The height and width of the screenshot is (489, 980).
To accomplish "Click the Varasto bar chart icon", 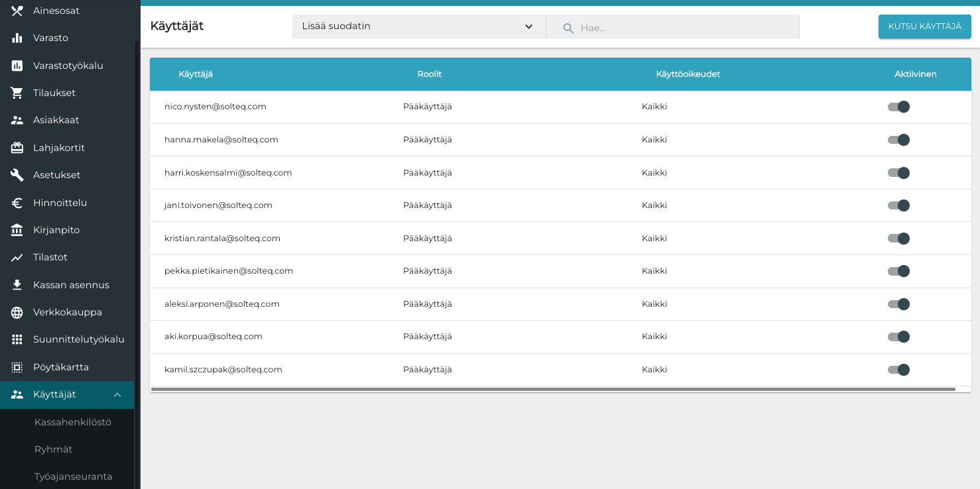I will click(17, 38).
